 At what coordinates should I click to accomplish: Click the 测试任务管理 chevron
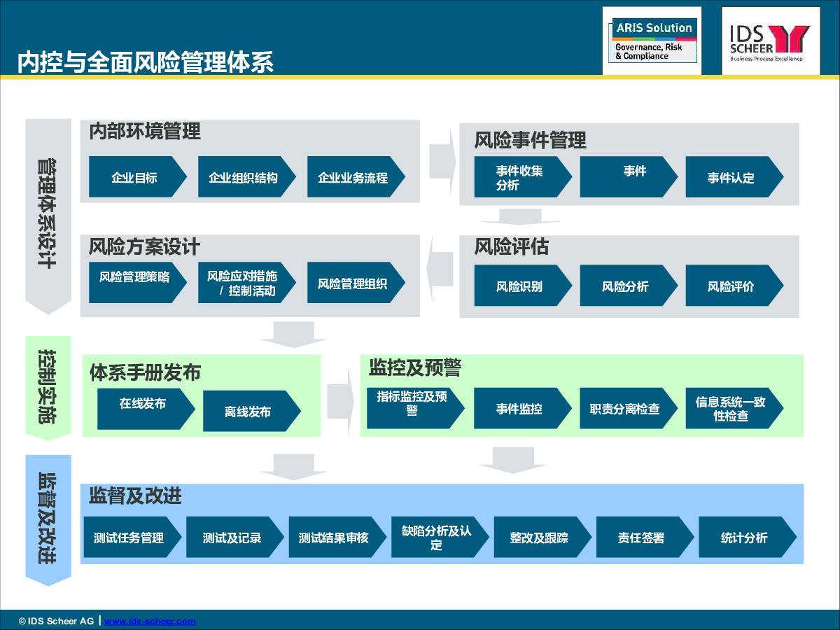(x=129, y=538)
